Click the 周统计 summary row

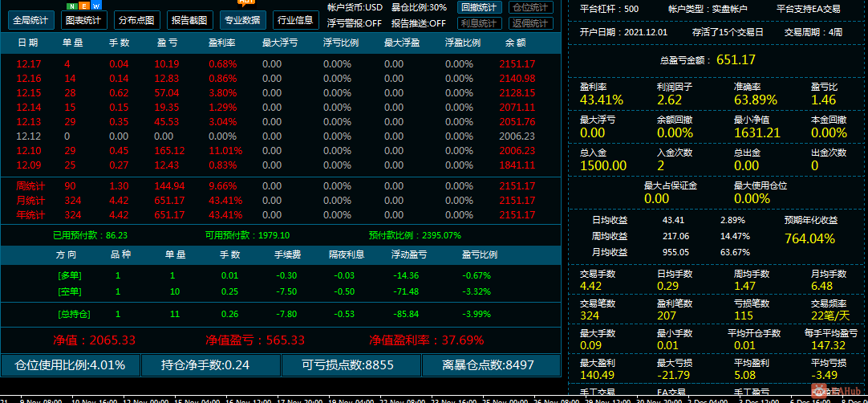pyautogui.click(x=280, y=185)
